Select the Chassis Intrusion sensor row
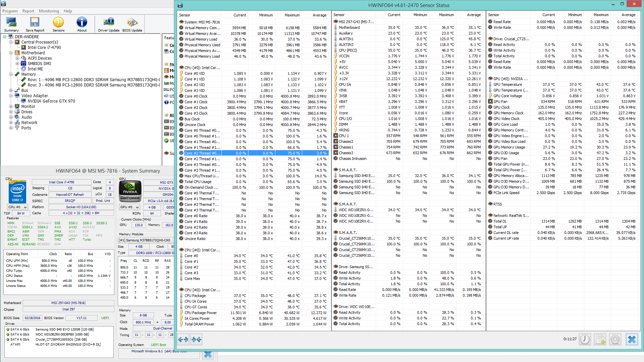This screenshot has width=644, height=362. 408,159
